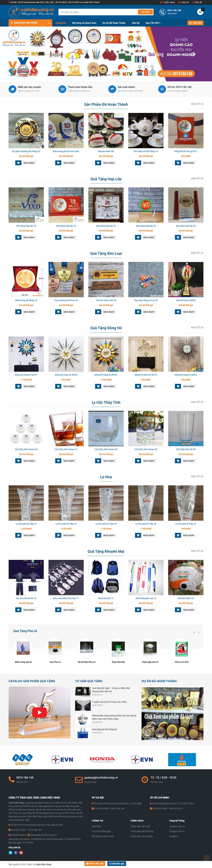Click Xem Tất Cả for Quà Tặng Đồng Hồ
Screen dimensions: 212x868
tap(197, 327)
